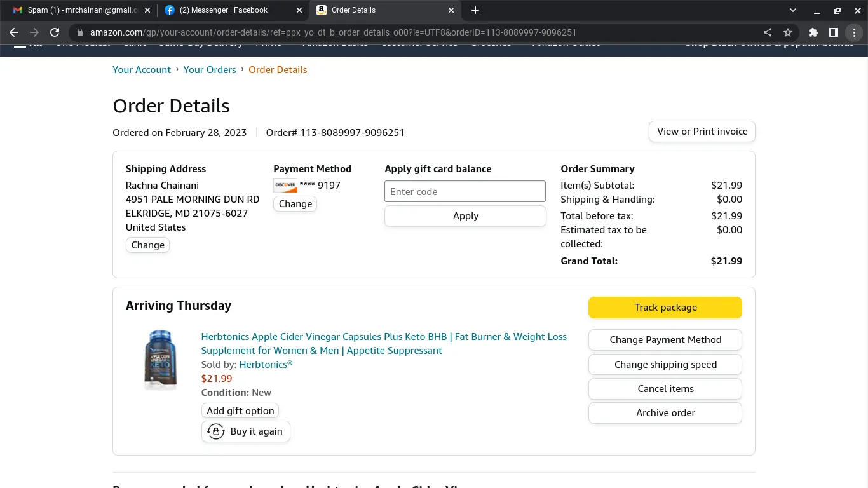
Task: Click the Arriving Thursday heading
Action: point(179,306)
